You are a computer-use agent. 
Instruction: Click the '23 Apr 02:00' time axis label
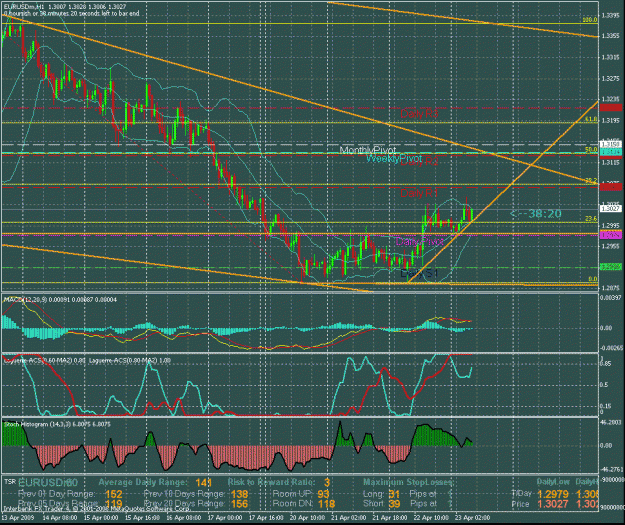coord(472,517)
